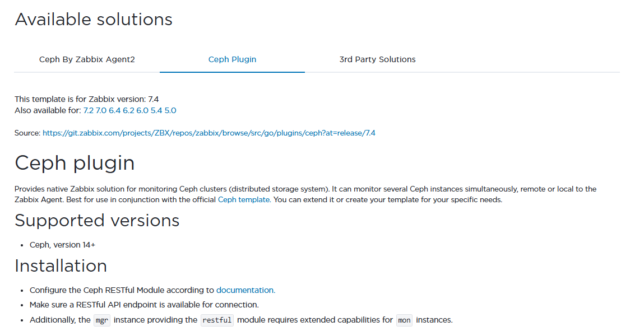The image size is (644, 331).
Task: Follow the git.zabbix.com source URL
Action: [x=209, y=133]
